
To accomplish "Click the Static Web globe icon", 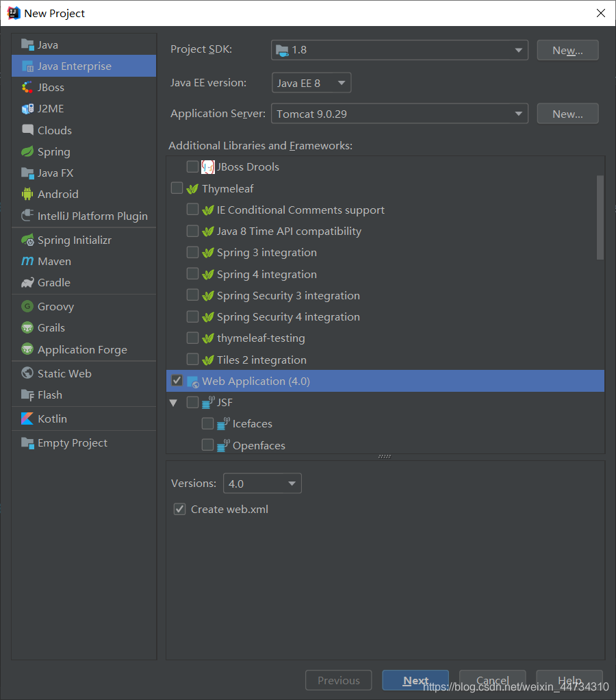I will pos(27,373).
